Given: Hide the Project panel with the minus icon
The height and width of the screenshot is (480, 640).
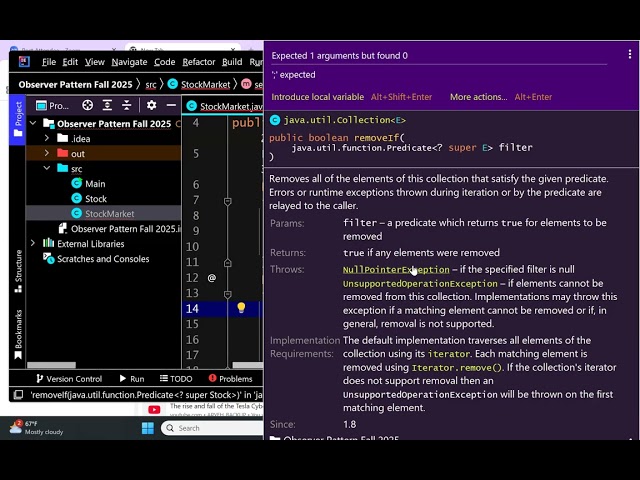Looking at the screenshot, I should [x=170, y=105].
